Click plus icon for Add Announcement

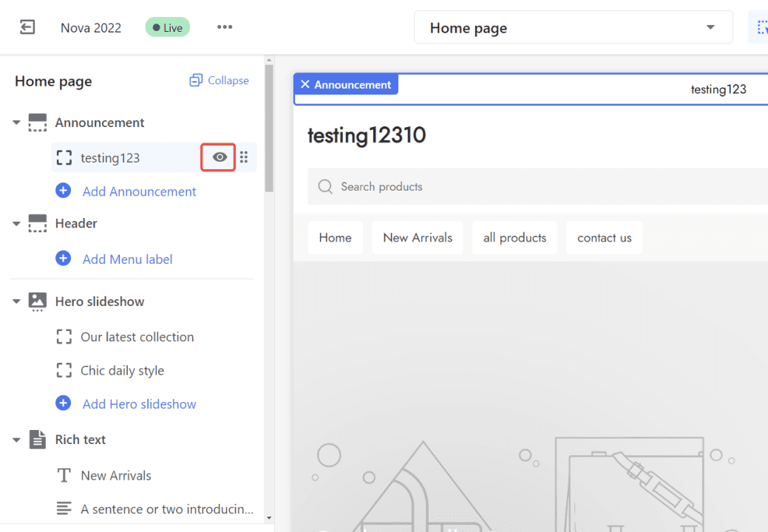63,191
